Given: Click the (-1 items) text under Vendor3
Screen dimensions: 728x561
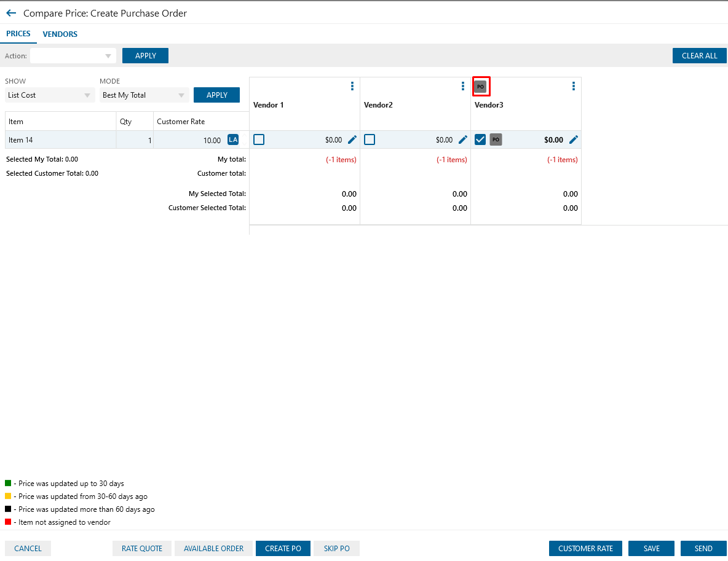Looking at the screenshot, I should [562, 160].
